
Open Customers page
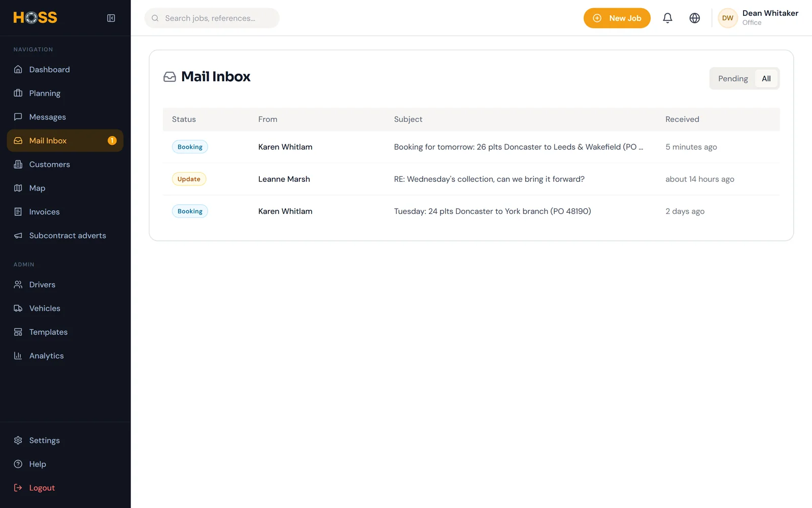[65, 164]
